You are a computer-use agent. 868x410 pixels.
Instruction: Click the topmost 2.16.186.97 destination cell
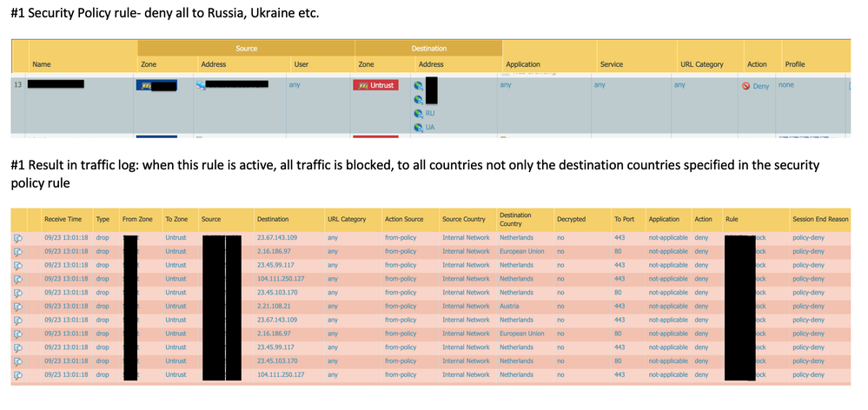tap(274, 252)
